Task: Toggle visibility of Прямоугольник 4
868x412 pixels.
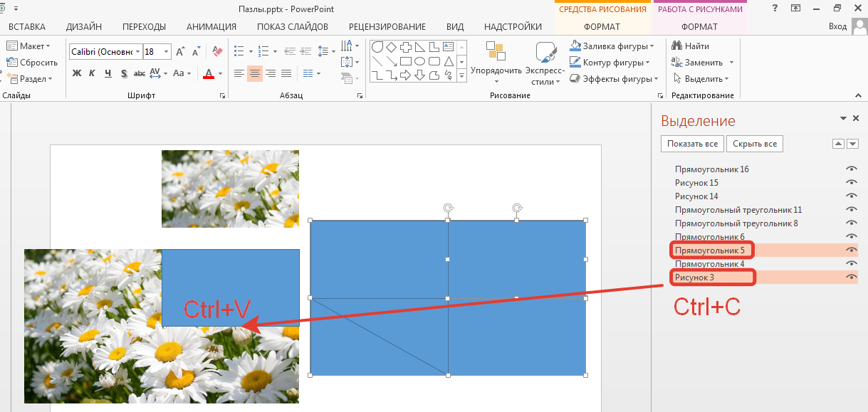Action: coord(851,264)
